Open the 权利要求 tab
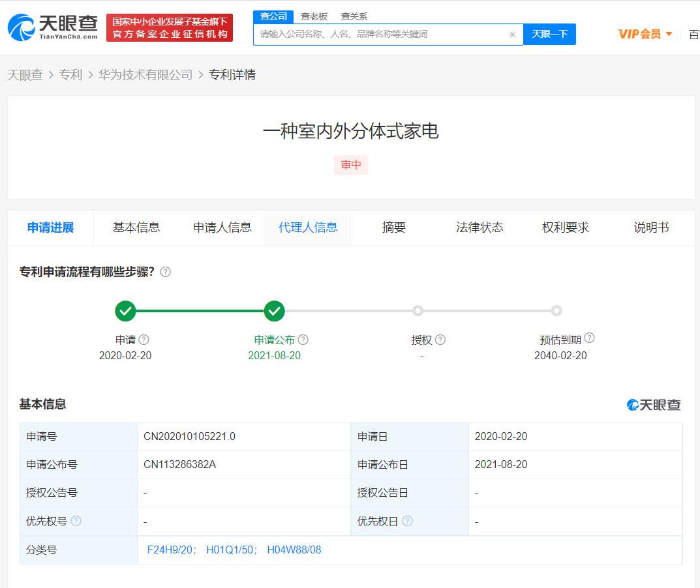This screenshot has height=588, width=700. [565, 228]
